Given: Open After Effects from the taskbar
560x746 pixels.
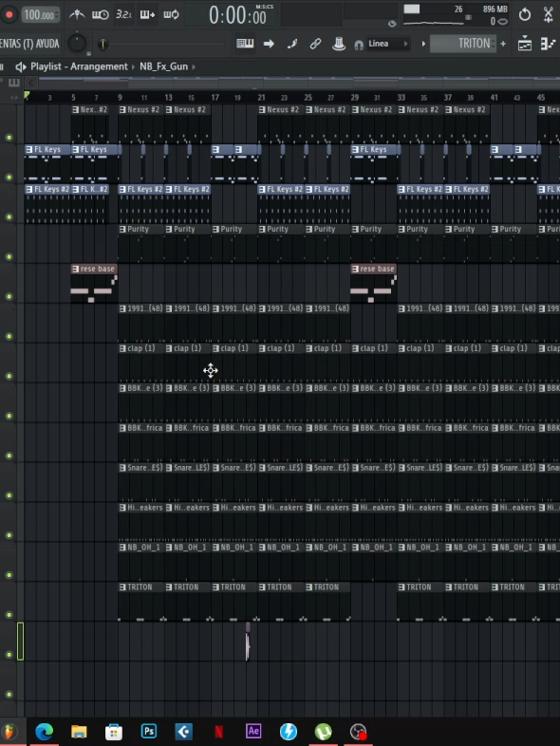Looking at the screenshot, I should (x=253, y=731).
